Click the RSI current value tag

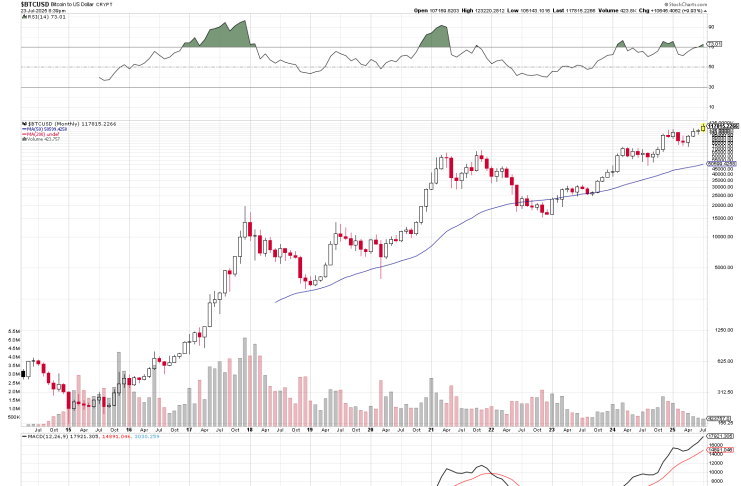pos(714,45)
